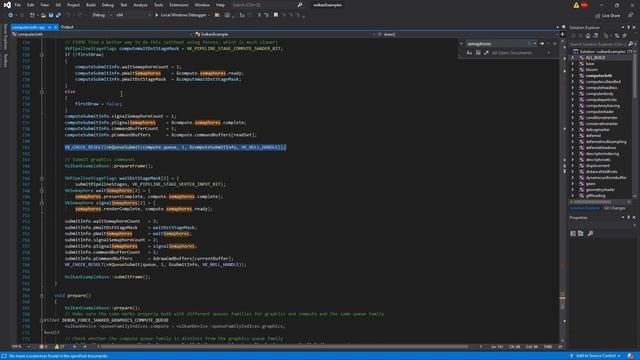Click the yellow warning notification icon
This screenshot has height=360, width=640.
click(576, 5)
